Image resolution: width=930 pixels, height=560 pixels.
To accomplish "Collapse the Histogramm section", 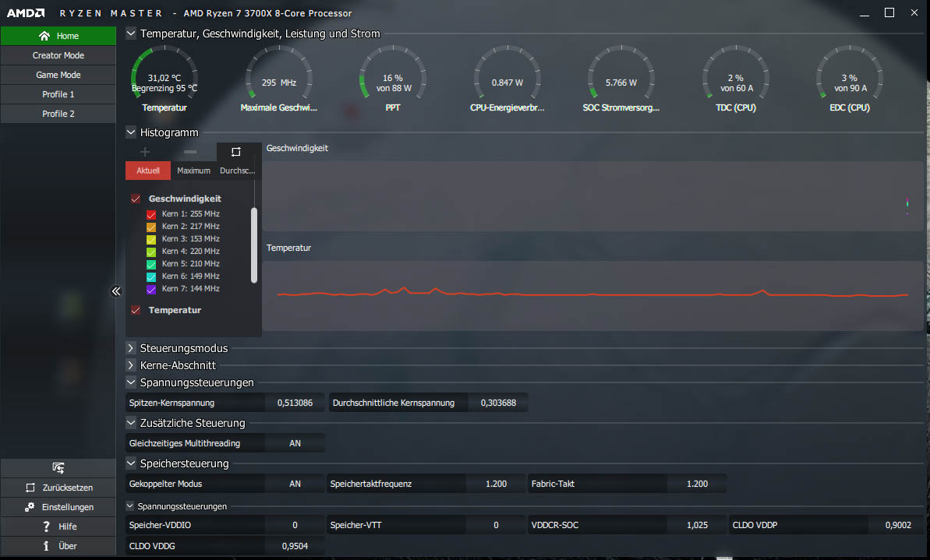I will [131, 132].
